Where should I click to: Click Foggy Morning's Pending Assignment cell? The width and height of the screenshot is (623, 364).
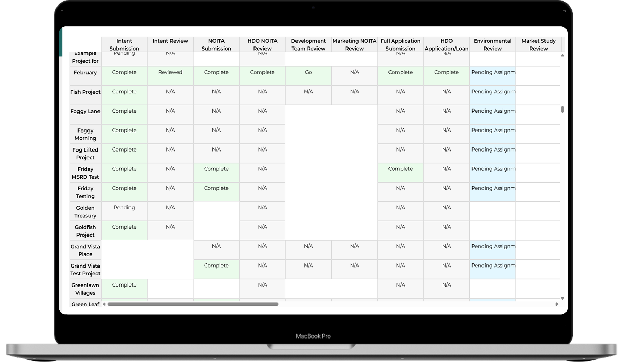pos(492,134)
